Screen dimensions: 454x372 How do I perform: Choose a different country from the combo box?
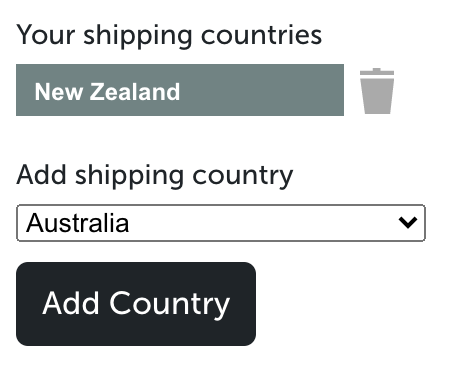click(x=221, y=223)
